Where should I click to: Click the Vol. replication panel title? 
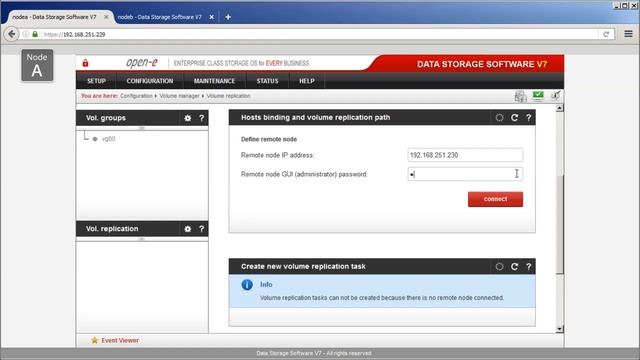[112, 229]
